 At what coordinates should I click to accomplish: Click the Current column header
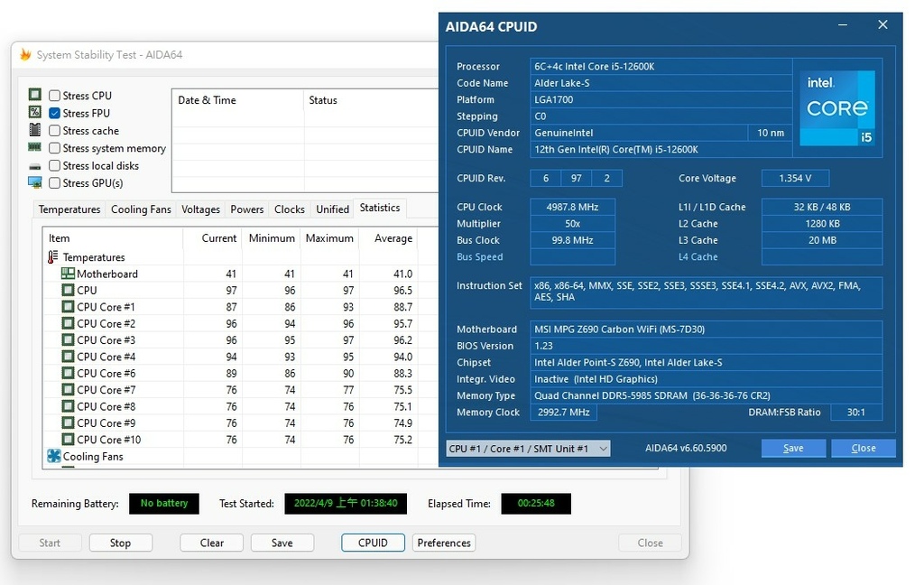point(212,238)
